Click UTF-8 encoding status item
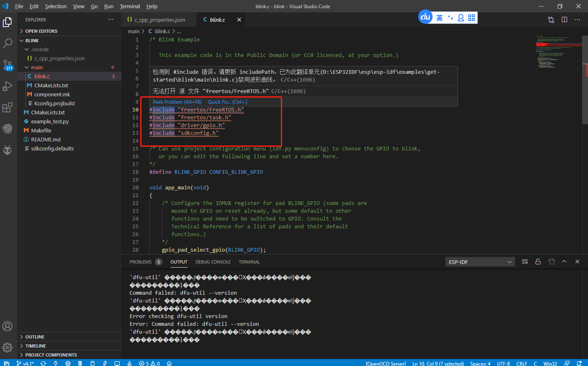 (504, 364)
